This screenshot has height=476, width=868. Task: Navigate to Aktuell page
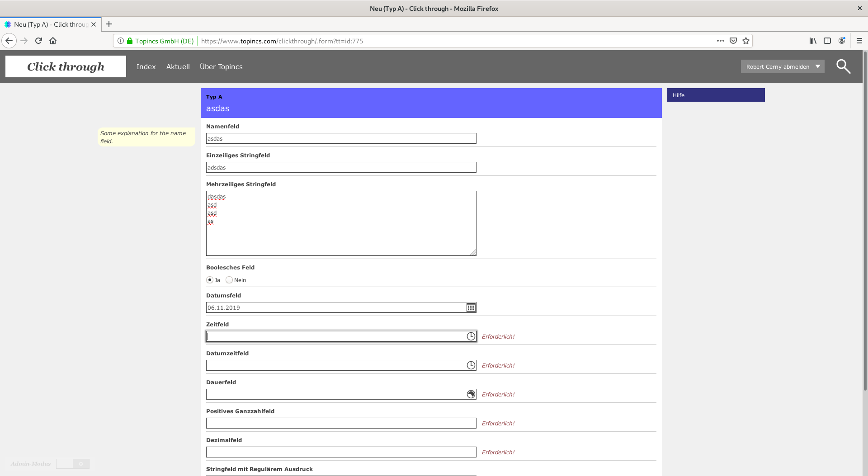pos(178,66)
